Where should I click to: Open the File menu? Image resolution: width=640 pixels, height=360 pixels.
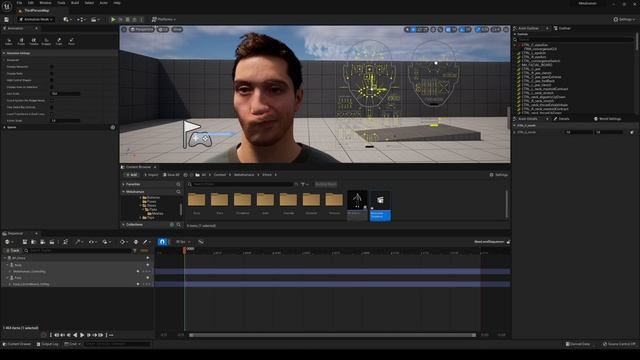19,3
